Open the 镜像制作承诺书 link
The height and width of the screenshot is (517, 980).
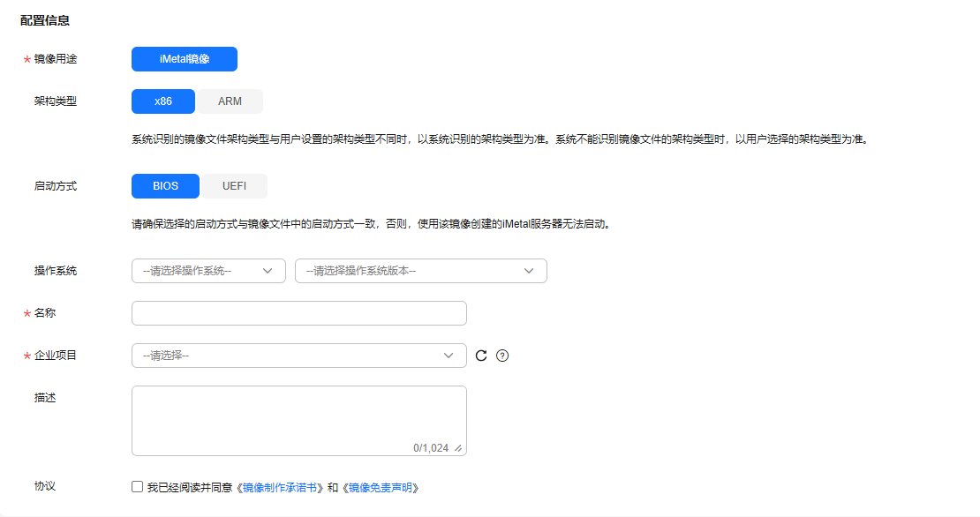pyautogui.click(x=279, y=488)
